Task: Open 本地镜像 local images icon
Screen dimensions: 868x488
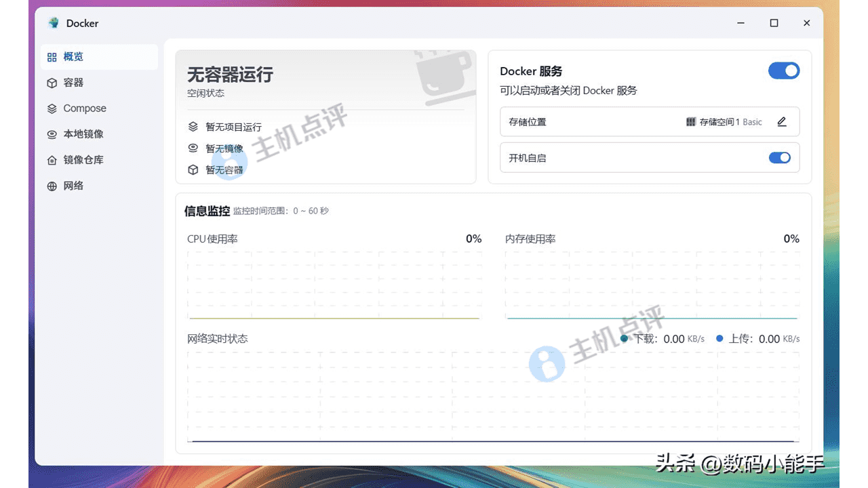Action: (x=54, y=134)
